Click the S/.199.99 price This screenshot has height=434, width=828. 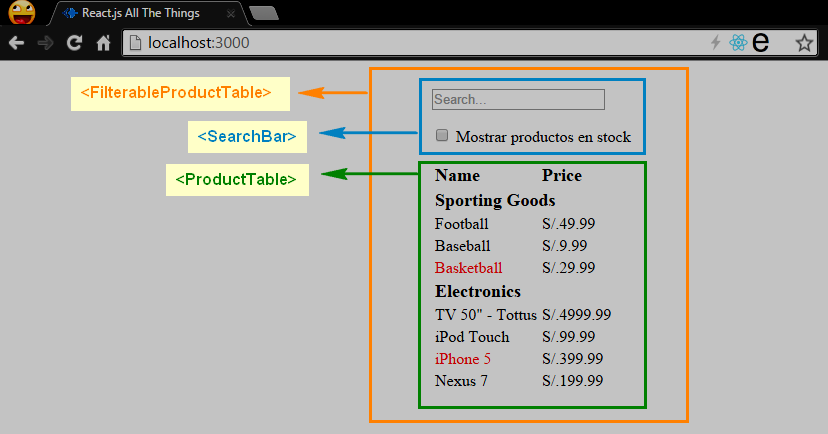[572, 381]
